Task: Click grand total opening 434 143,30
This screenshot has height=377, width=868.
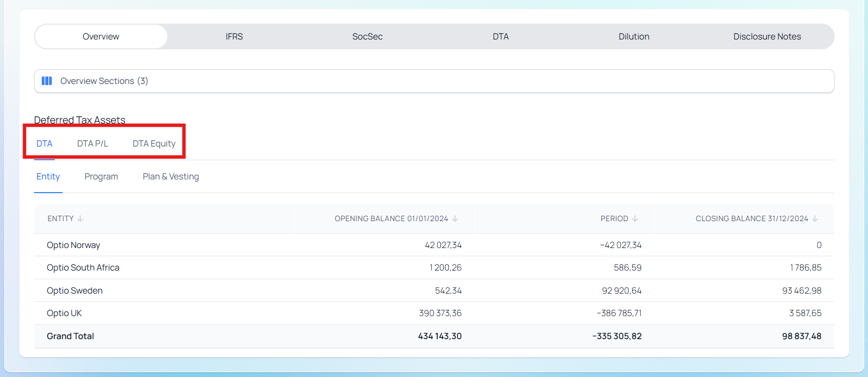Action: [x=440, y=336]
